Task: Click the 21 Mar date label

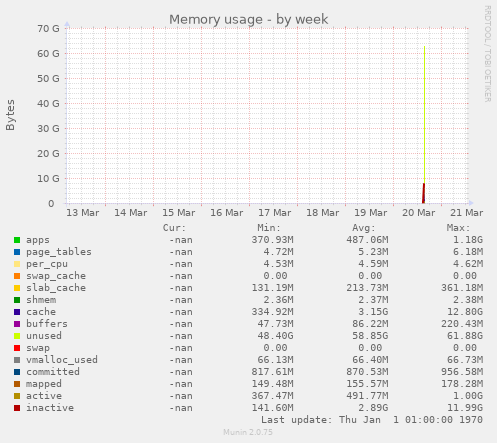Action: click(x=467, y=213)
